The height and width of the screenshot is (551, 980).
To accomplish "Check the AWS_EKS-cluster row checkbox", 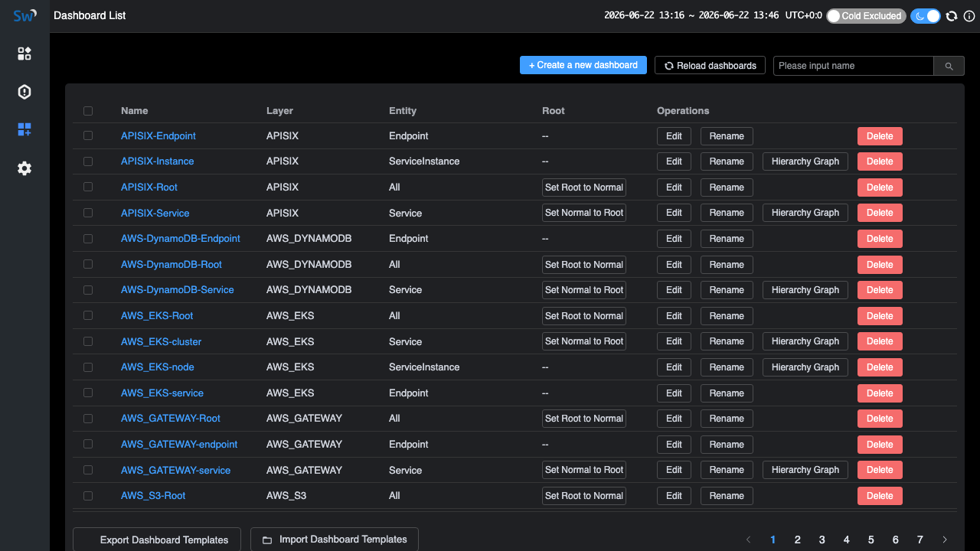I will click(88, 341).
